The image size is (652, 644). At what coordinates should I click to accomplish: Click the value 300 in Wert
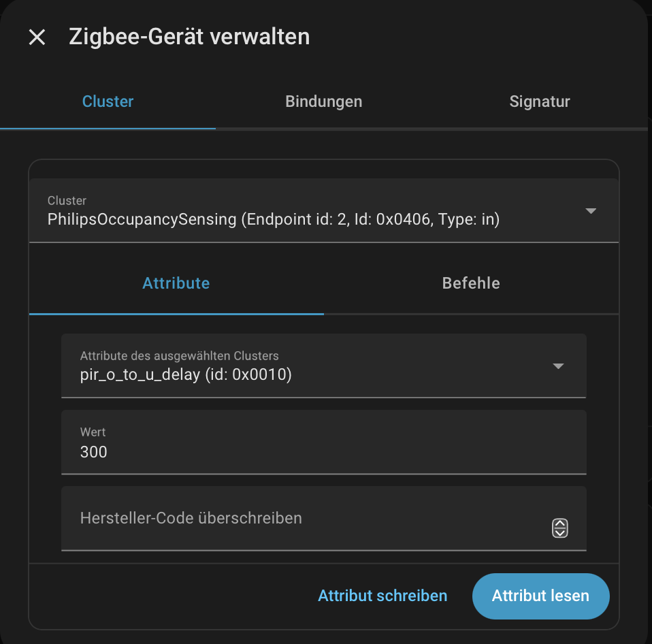(x=94, y=452)
